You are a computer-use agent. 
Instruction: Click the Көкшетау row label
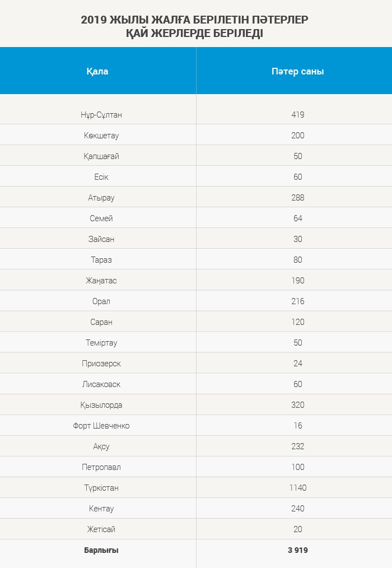(101, 136)
